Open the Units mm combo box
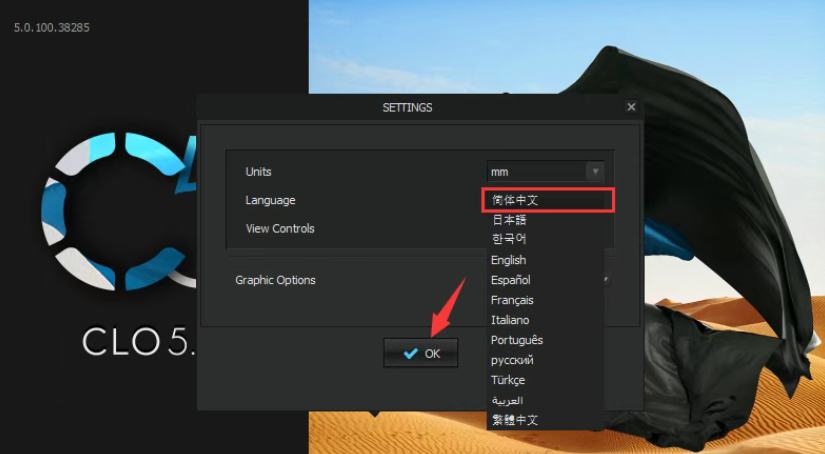 (x=536, y=172)
